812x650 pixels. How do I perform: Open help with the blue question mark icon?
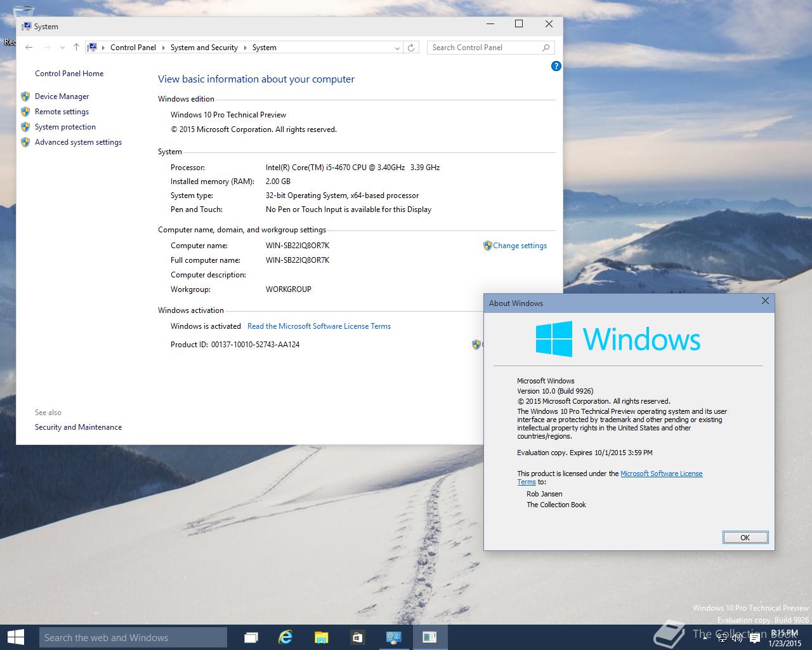556,66
